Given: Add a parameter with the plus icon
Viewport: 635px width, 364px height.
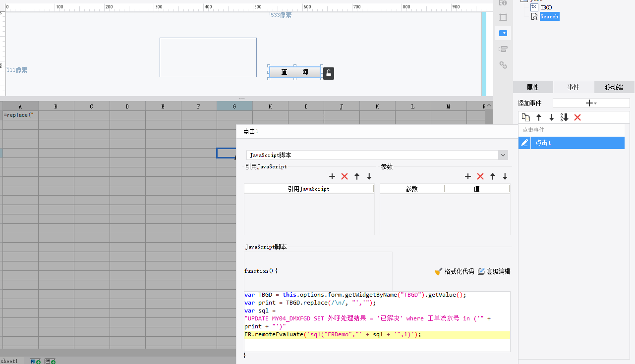Looking at the screenshot, I should point(468,176).
